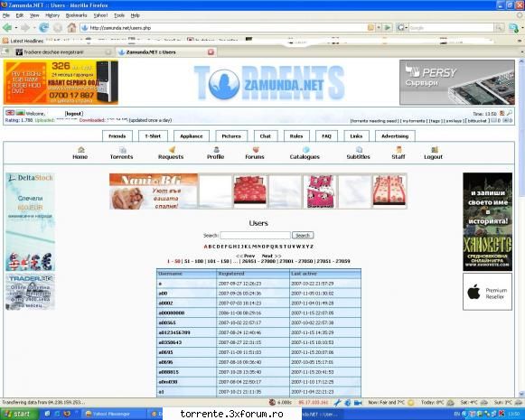Open the address bar history dropdown arrow
This screenshot has height=420, width=525.
379,28
